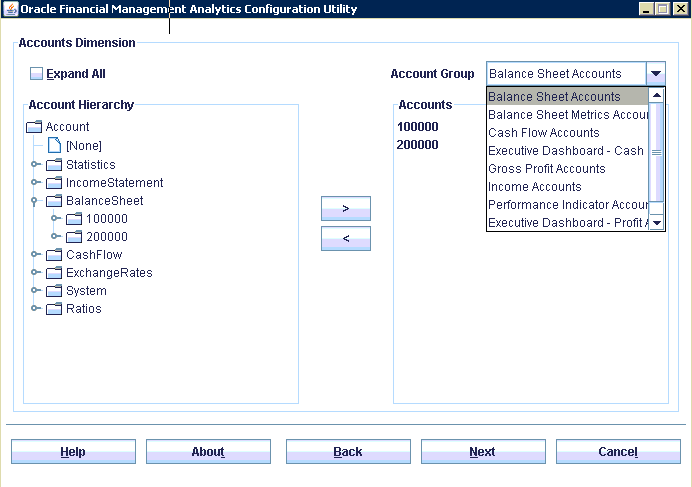Screen dimensions: 692x487
Task: Close the Account Group dropdown arrow
Action: 656,74
